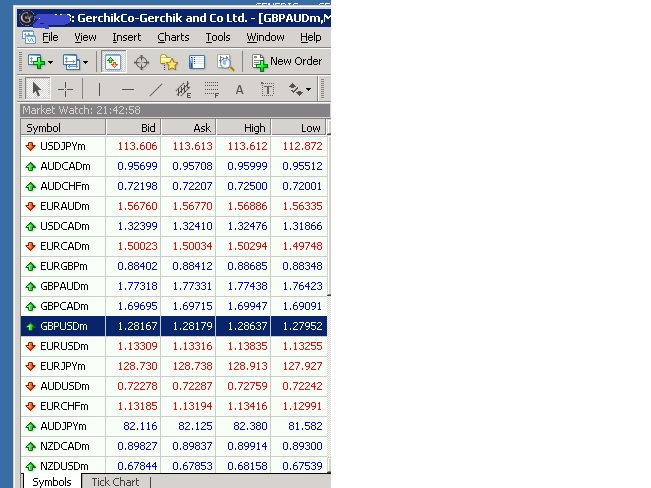Select the EURUSDm symbol
The height and width of the screenshot is (488, 651).
tap(64, 346)
